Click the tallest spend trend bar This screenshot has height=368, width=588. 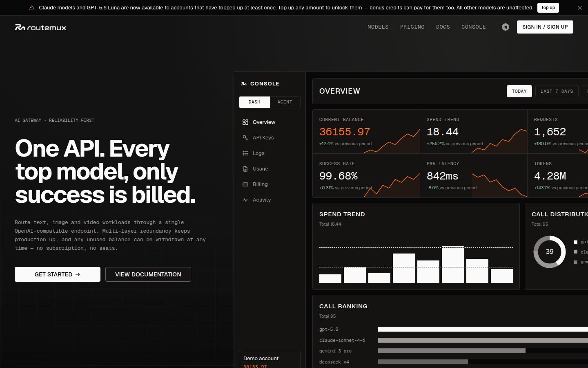coord(453,265)
